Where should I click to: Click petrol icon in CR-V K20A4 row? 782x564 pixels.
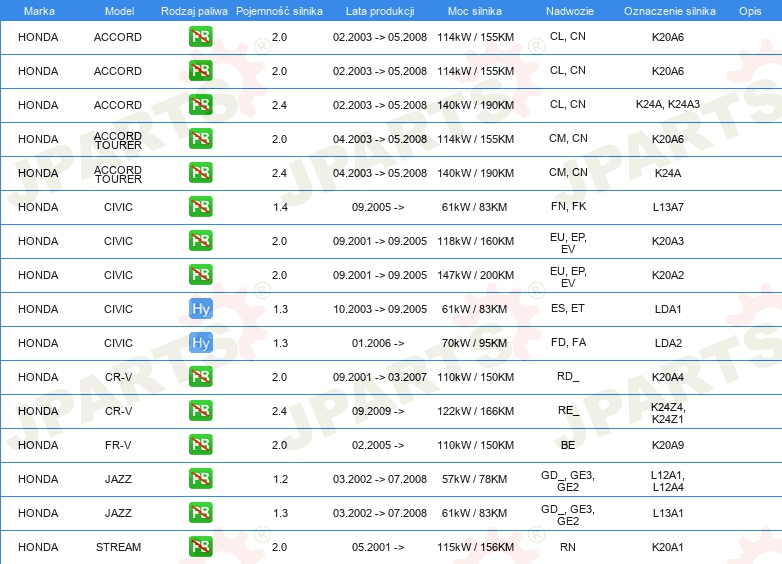tap(200, 376)
